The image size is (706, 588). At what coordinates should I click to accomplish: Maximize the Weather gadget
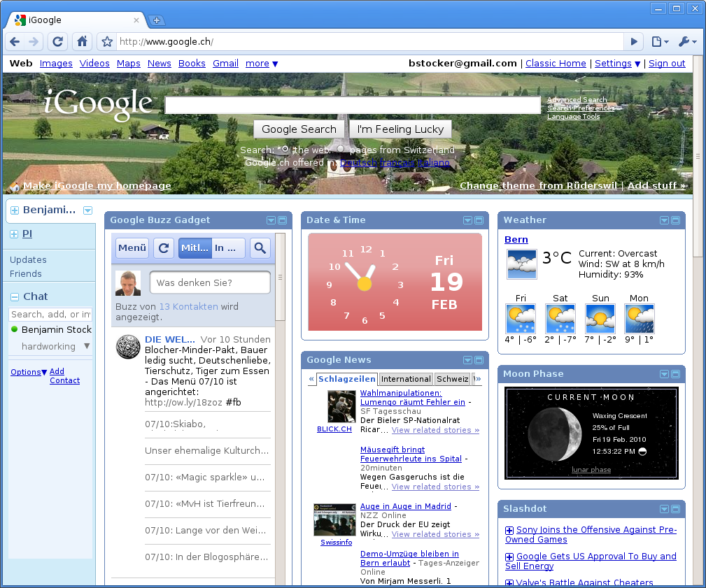click(675, 220)
